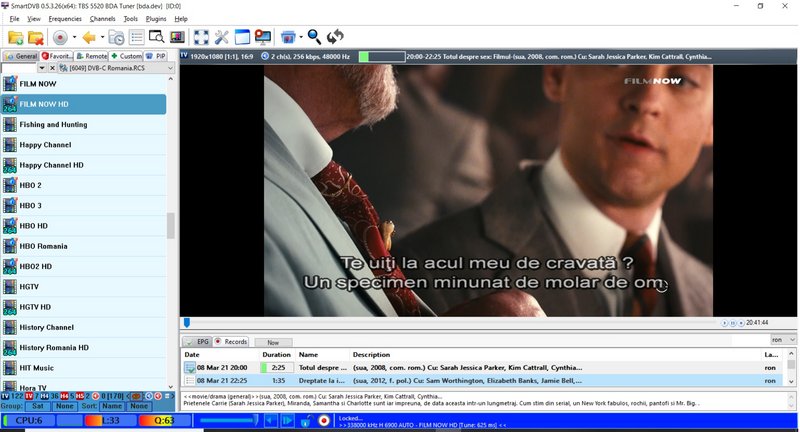Screen dimensions: 800x432
Task: Open settings via wrench and screwdriver icon
Action: point(221,37)
